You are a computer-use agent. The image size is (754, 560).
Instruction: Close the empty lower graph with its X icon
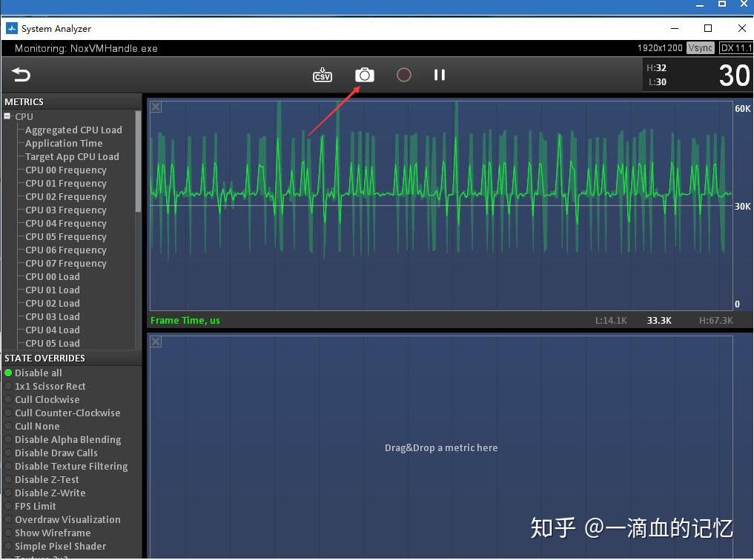coord(155,341)
